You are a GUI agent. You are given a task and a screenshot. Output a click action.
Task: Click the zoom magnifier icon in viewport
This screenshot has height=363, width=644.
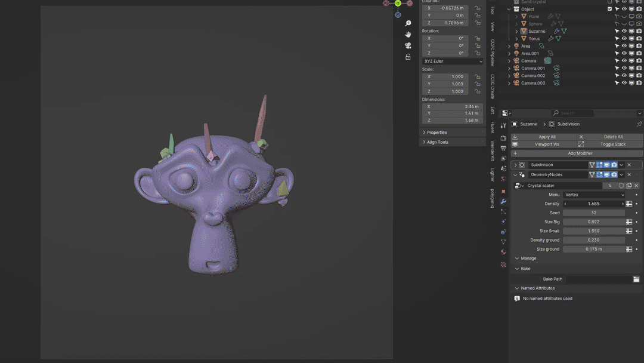(x=408, y=23)
